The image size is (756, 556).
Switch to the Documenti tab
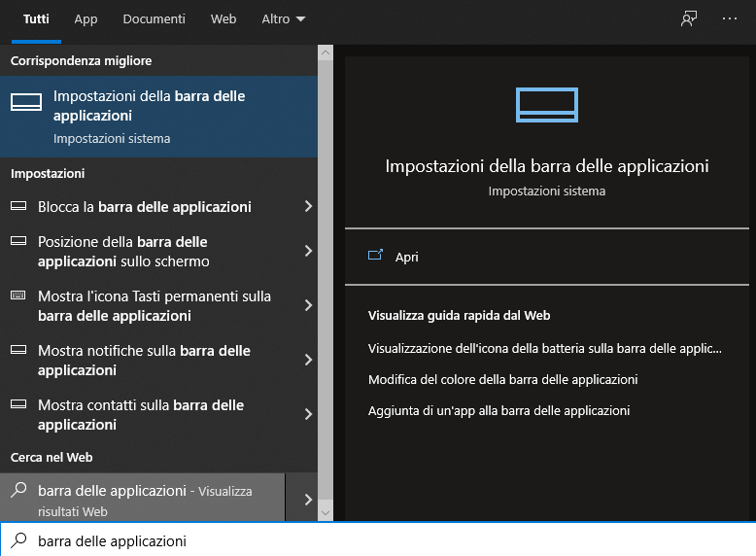(154, 18)
